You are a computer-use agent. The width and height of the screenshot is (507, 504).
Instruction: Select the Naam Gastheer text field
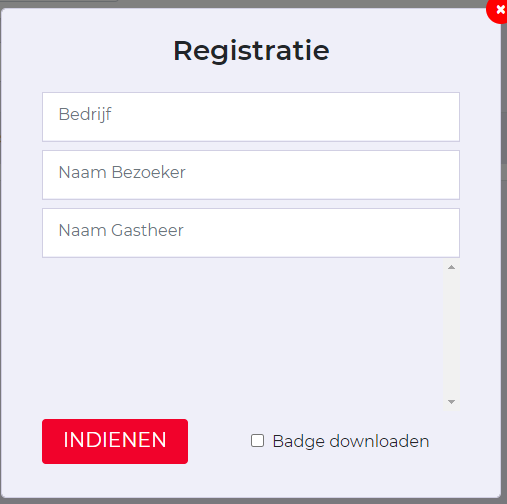coord(251,233)
